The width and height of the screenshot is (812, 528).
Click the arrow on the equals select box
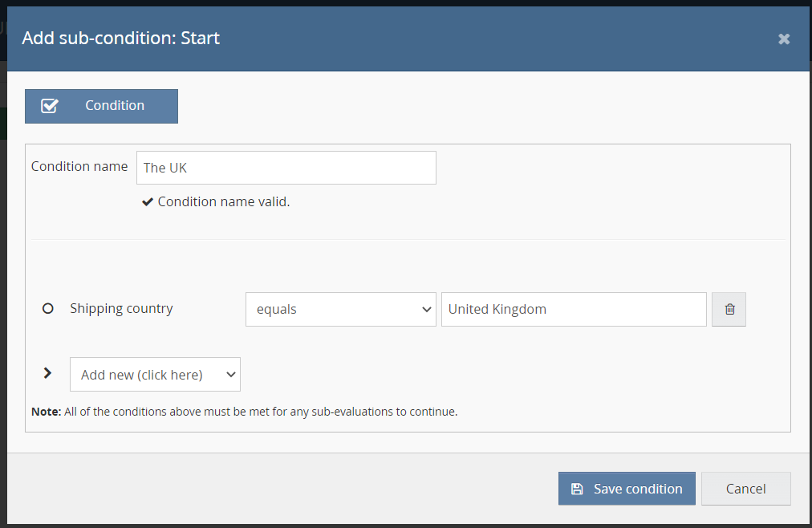coord(426,310)
